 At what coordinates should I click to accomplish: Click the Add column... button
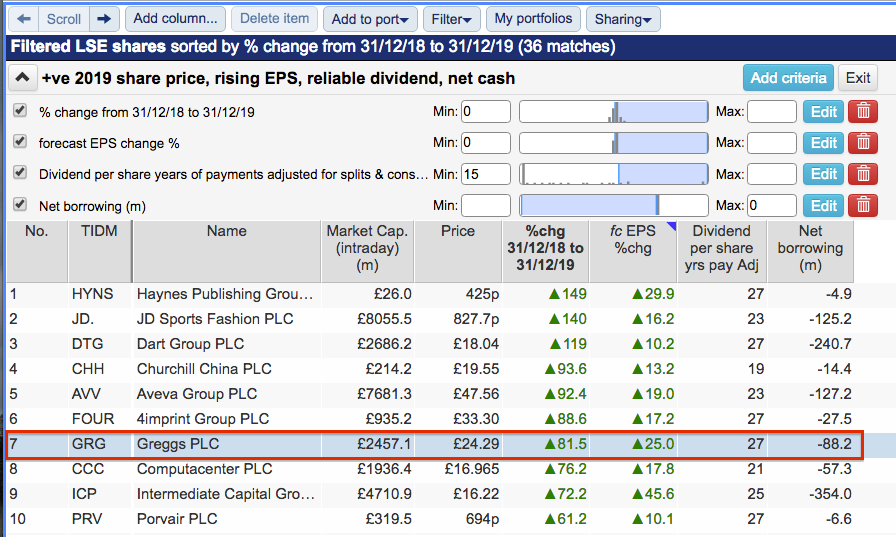[175, 19]
